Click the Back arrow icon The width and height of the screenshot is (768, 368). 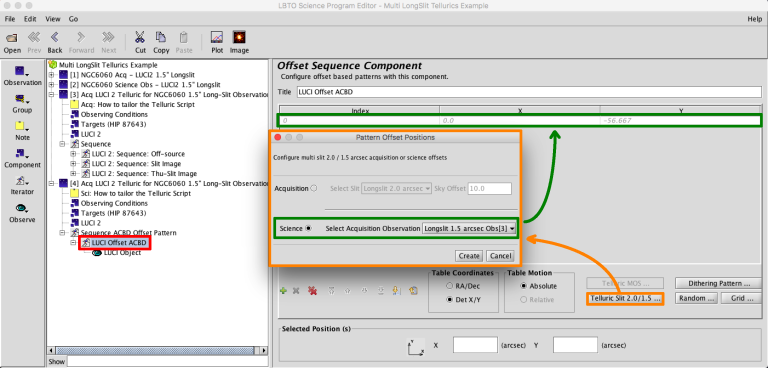55,37
